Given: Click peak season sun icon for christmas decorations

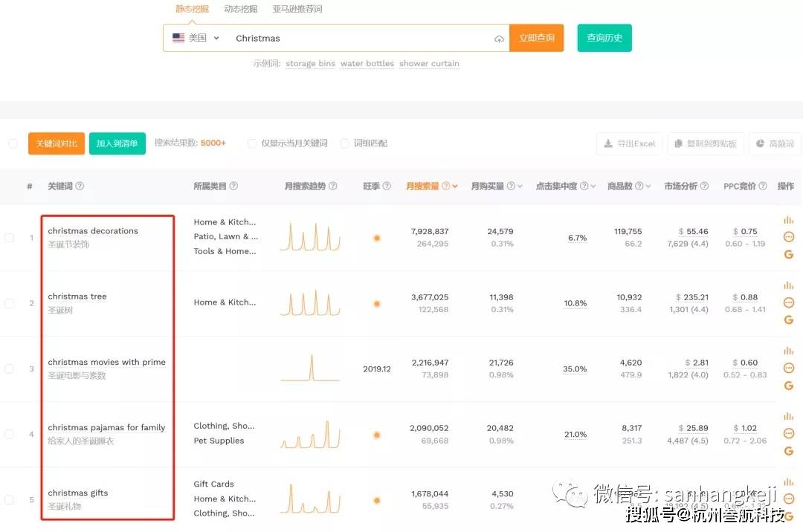Looking at the screenshot, I should tap(377, 238).
